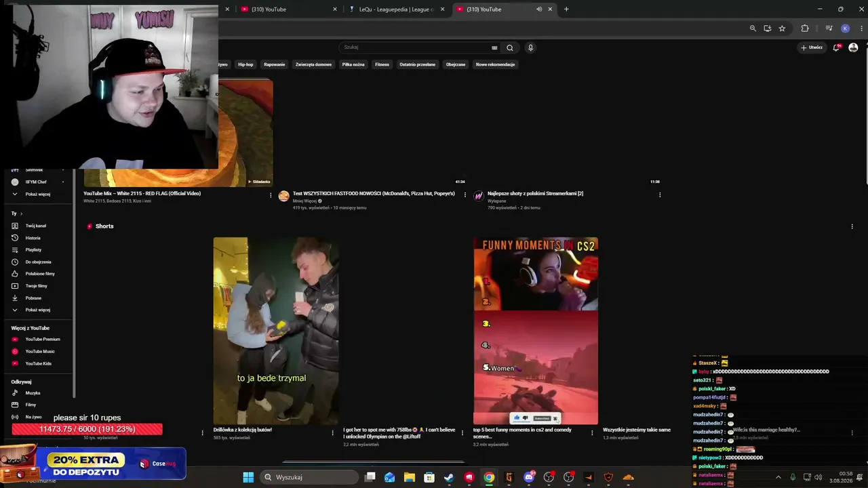Screen dimensions: 868x488
Task: Open the Do obejrzenia watch-later list
Action: pos(38,262)
